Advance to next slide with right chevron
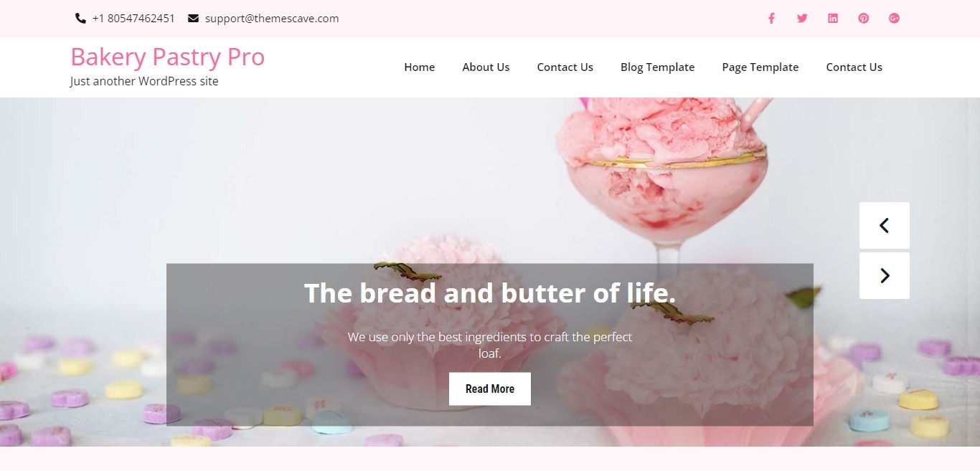The height and width of the screenshot is (471, 980). click(x=885, y=275)
